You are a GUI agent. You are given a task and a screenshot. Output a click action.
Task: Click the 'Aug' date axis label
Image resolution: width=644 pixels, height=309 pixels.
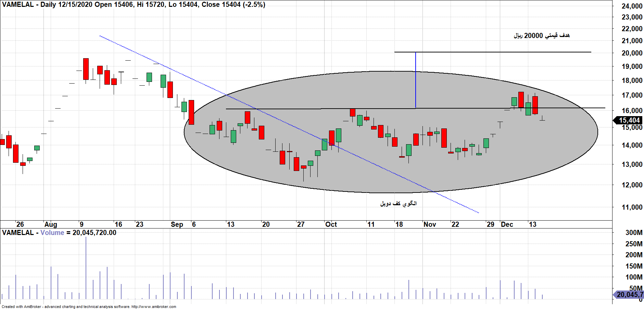51,224
